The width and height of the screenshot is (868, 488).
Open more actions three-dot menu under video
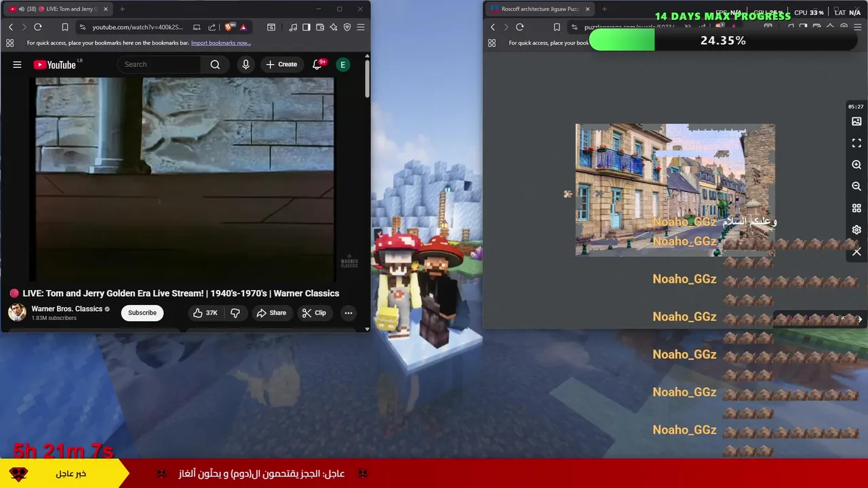(348, 312)
